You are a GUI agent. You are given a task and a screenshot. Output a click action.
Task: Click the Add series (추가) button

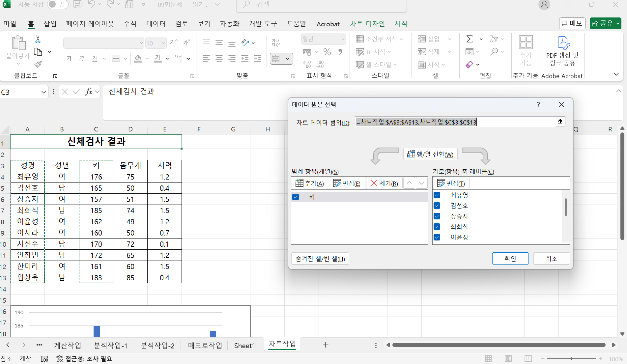click(310, 183)
